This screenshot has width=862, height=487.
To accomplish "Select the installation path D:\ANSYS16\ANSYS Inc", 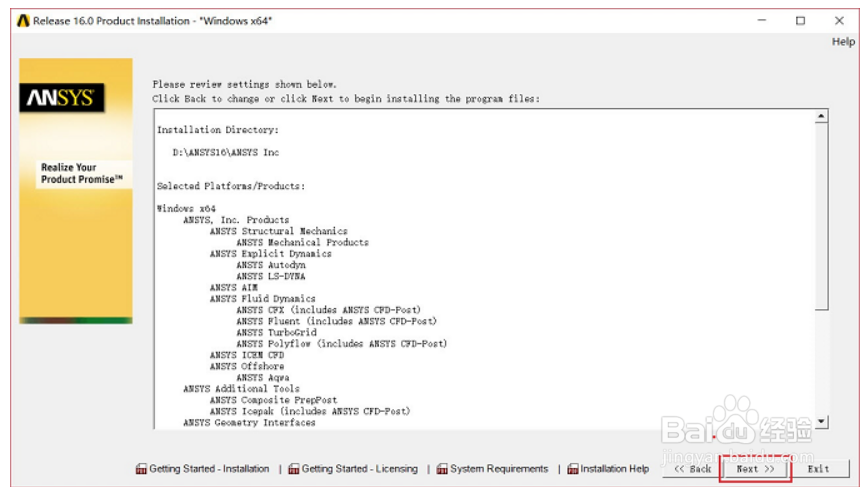I will coord(226,152).
